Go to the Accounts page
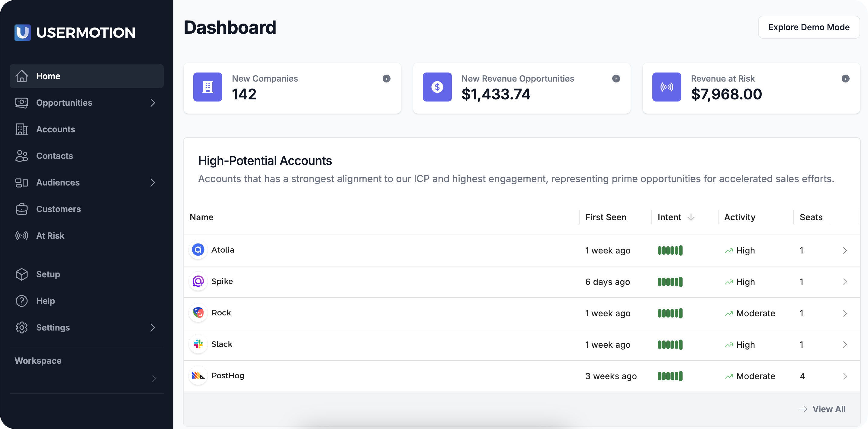The height and width of the screenshot is (429, 868). click(x=55, y=129)
